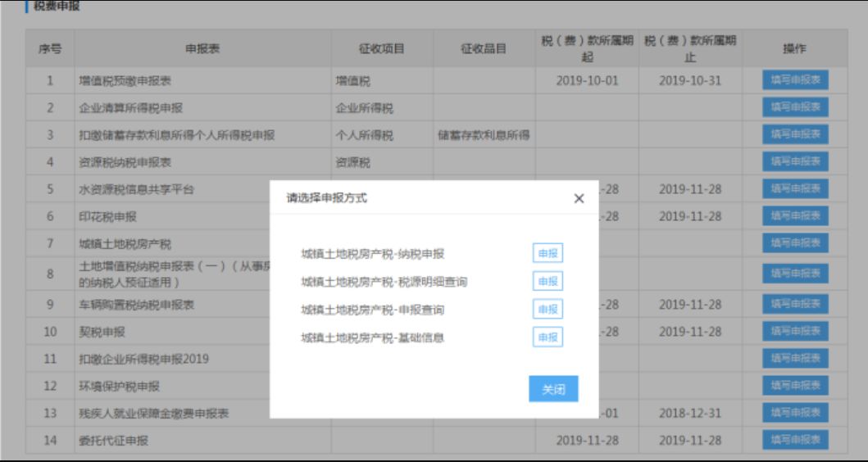Click the 水资源税信息共享平台 table cell
The image size is (868, 462).
point(172,189)
